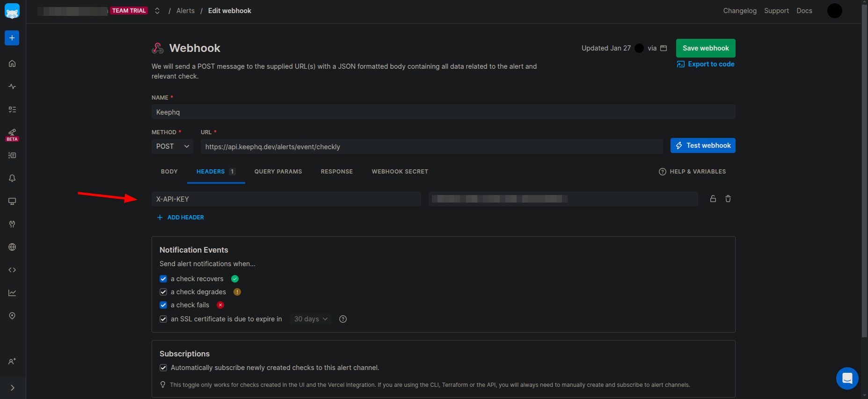Expand the sidebar with bottom arrow
868x399 pixels.
point(12,388)
